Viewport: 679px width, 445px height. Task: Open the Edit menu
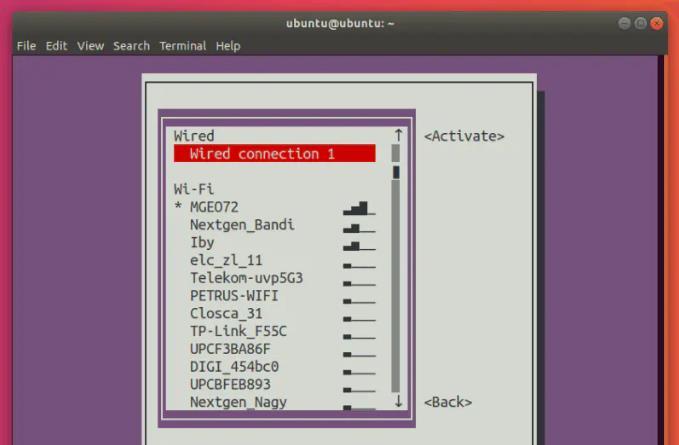pos(56,46)
